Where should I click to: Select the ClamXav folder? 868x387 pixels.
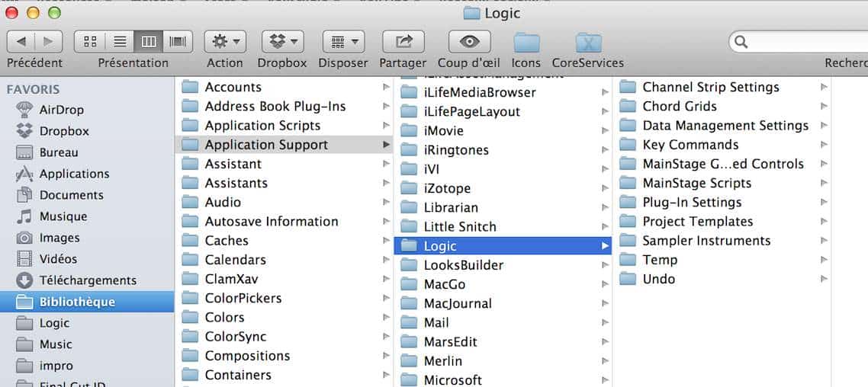[284, 279]
